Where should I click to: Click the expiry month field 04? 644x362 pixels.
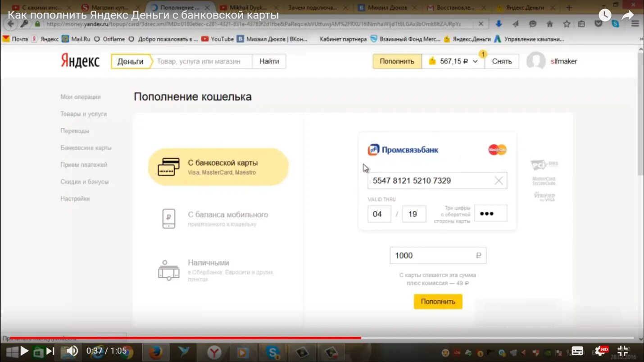[x=379, y=214]
